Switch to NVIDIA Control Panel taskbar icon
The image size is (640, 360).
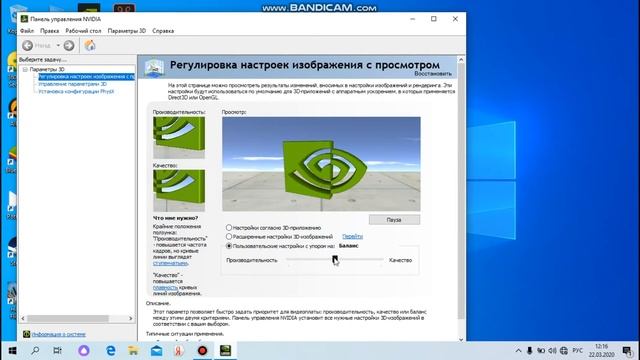tap(225, 351)
